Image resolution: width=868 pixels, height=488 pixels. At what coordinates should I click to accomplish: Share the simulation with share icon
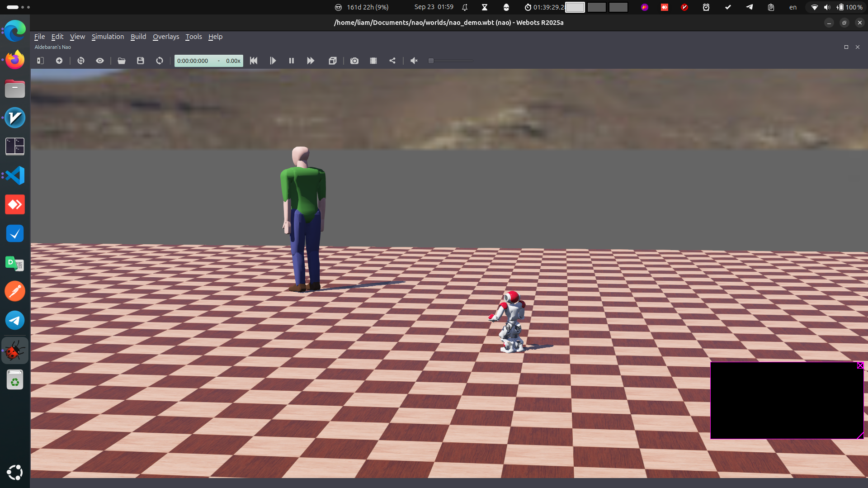coord(392,61)
